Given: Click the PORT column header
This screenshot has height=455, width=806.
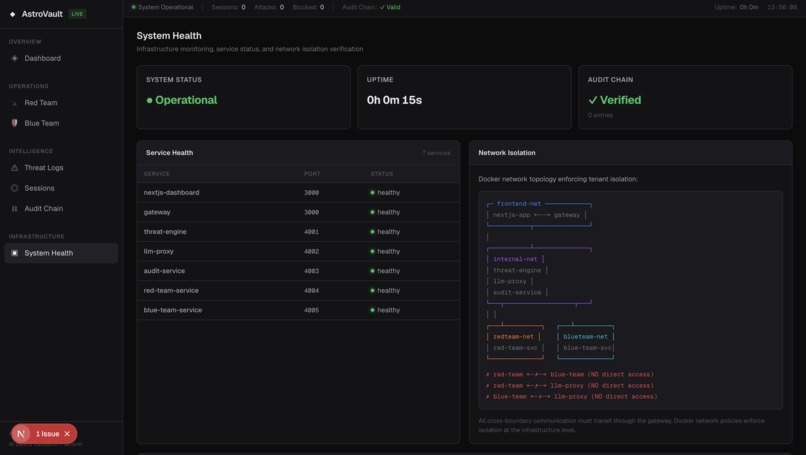Looking at the screenshot, I should coord(312,174).
